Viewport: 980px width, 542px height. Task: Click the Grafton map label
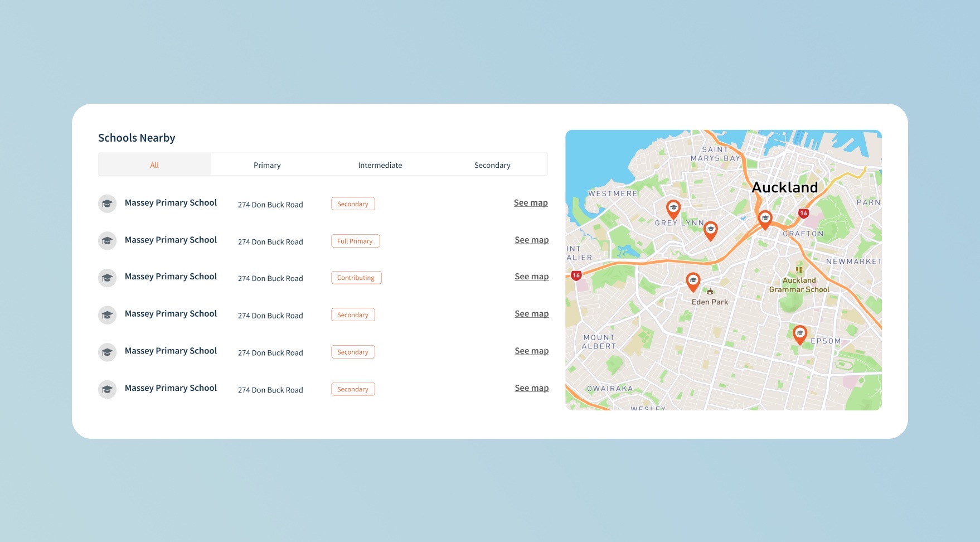pos(803,234)
